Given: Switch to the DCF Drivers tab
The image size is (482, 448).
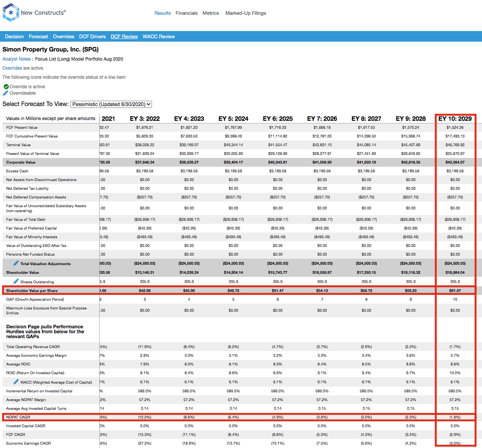Looking at the screenshot, I should coord(92,36).
